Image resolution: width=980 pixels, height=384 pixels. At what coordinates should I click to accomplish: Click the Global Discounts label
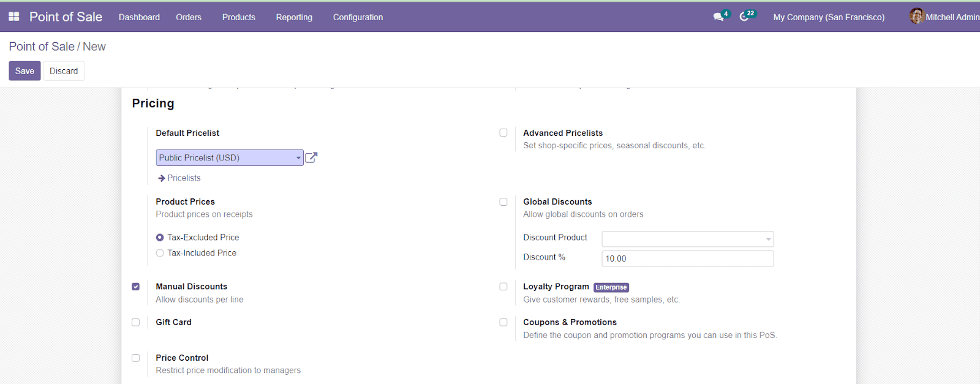pos(558,201)
